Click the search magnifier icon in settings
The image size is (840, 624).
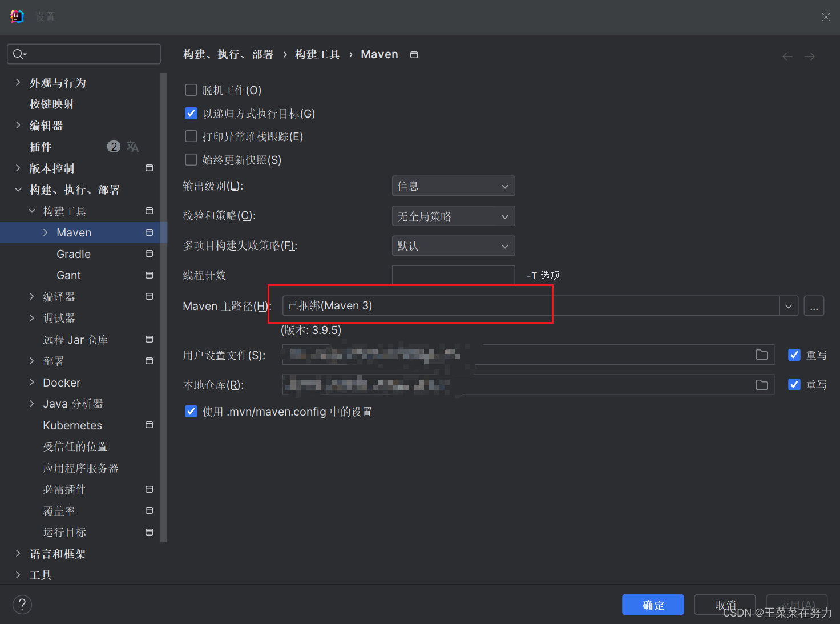pyautogui.click(x=19, y=54)
